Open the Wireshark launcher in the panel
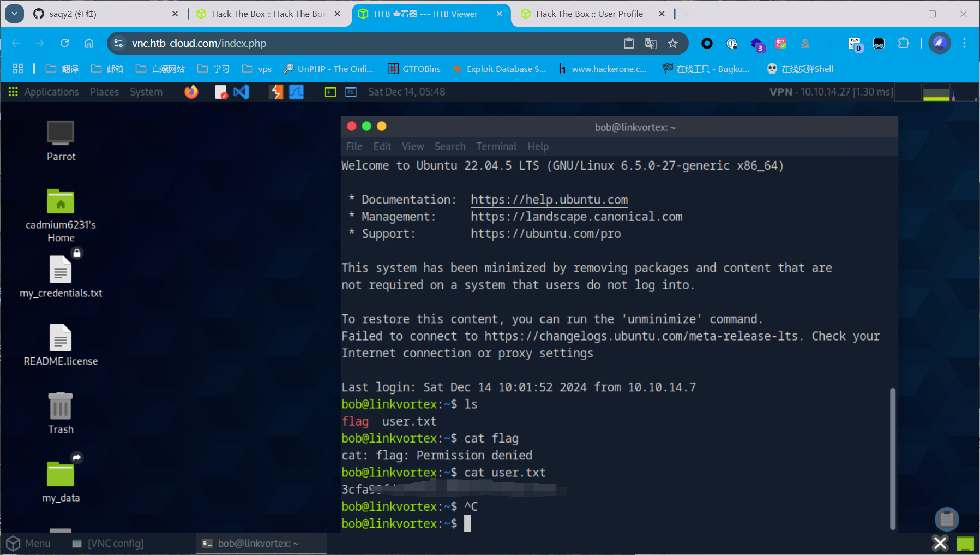Image resolution: width=980 pixels, height=555 pixels. tap(296, 92)
